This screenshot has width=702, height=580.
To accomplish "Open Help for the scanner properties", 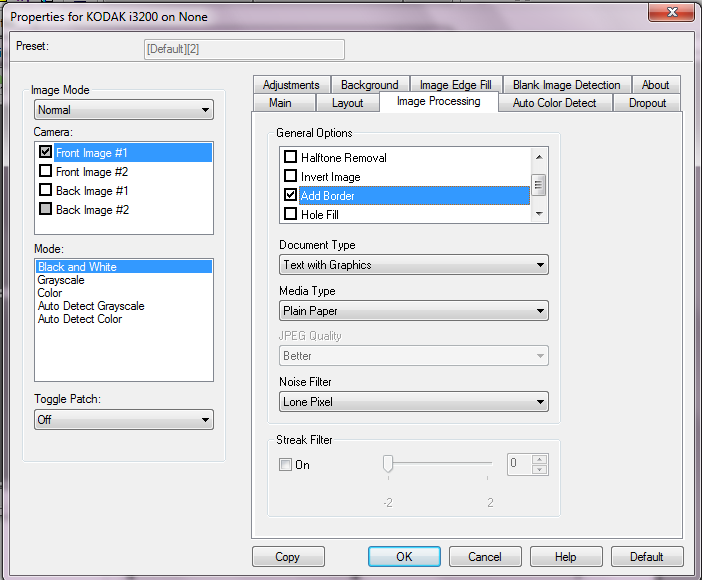I will pos(566,557).
